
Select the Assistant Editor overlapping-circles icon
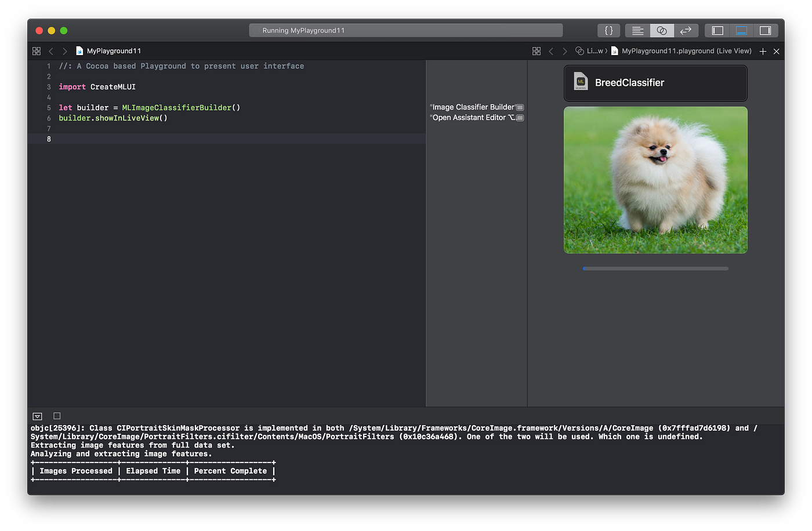[x=661, y=30]
